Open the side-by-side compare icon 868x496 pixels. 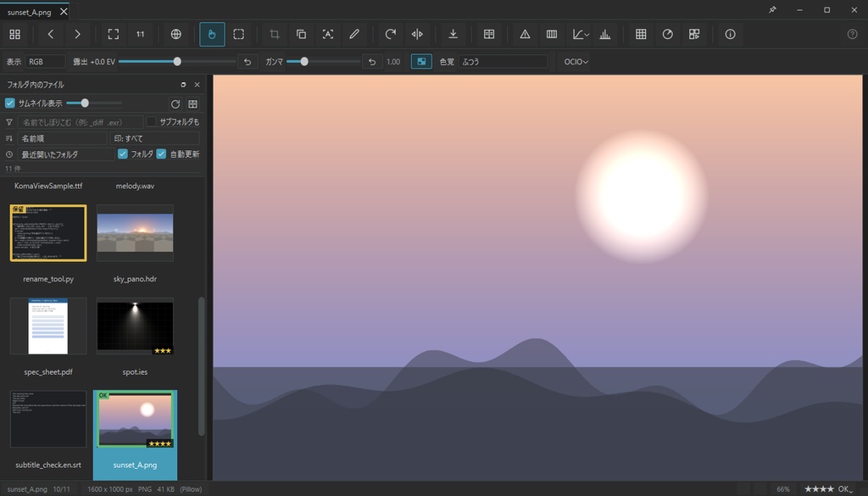pos(489,34)
